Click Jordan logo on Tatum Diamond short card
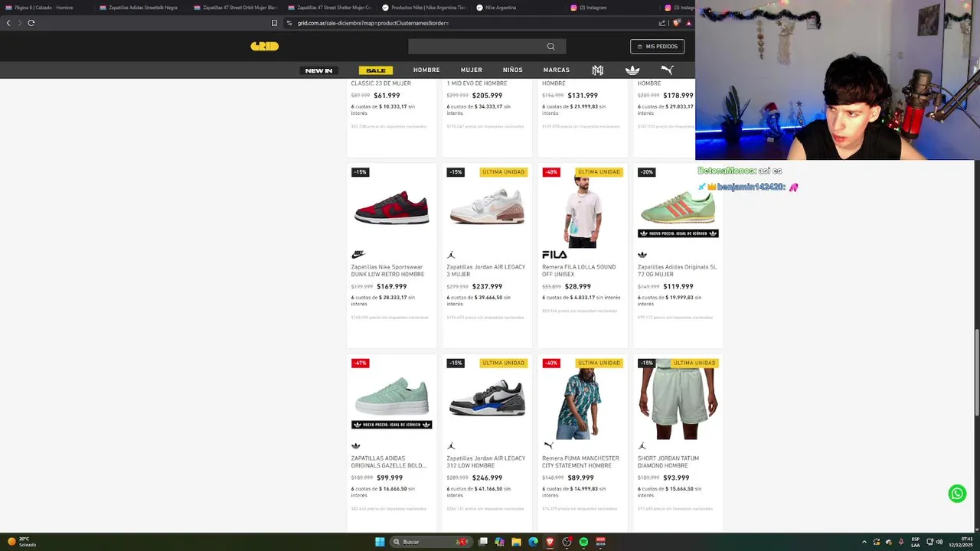The height and width of the screenshot is (551, 980). click(642, 446)
